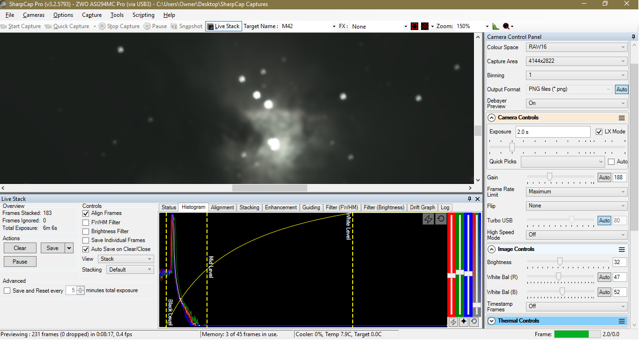Collapse the Image Controls section
This screenshot has width=644, height=346.
[492, 250]
